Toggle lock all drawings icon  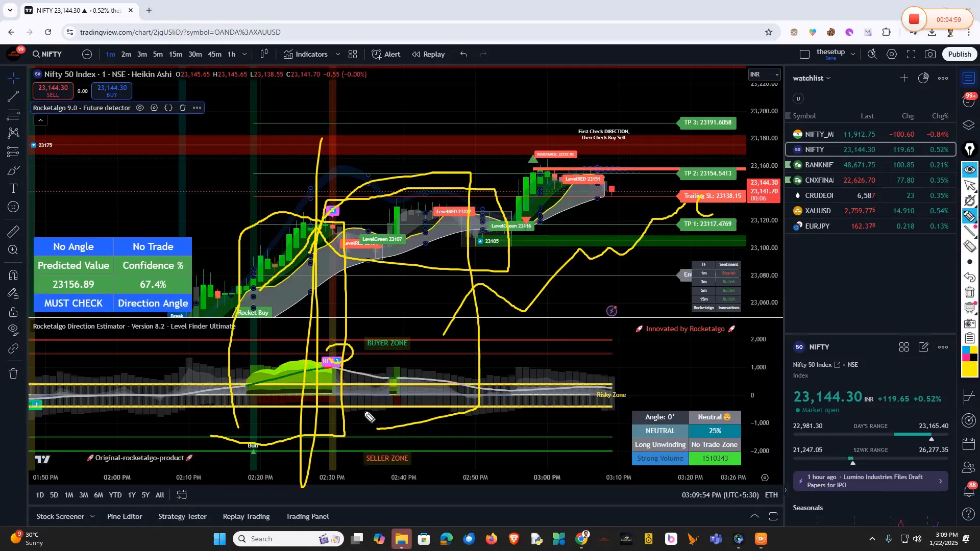pos(13,312)
